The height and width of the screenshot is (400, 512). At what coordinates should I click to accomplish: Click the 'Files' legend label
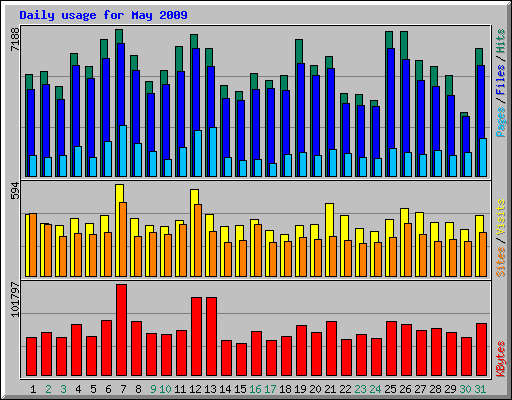501,80
